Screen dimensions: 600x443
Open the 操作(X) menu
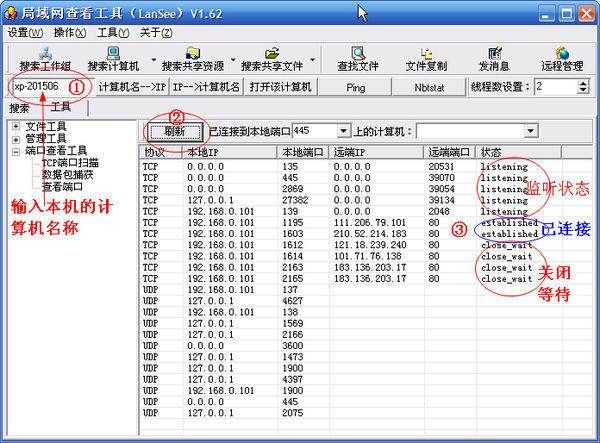click(70, 33)
